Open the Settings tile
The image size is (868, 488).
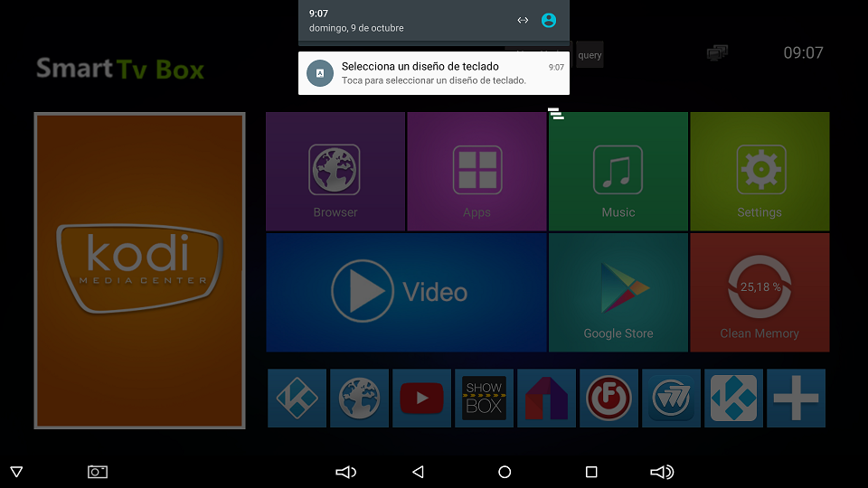pyautogui.click(x=759, y=172)
